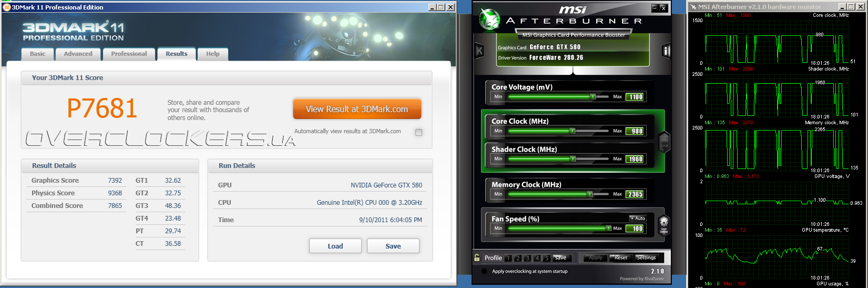The image size is (868, 288).
Task: Toggle the clock Link icon beside Core Clock
Action: 665,142
